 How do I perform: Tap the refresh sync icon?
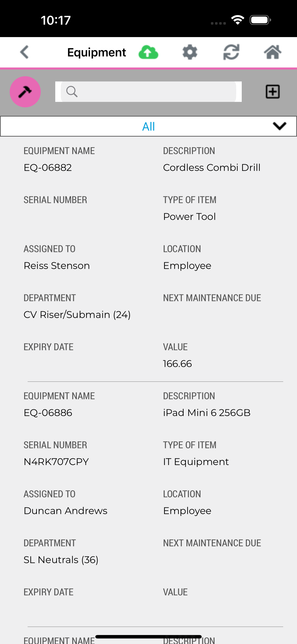[x=231, y=52]
